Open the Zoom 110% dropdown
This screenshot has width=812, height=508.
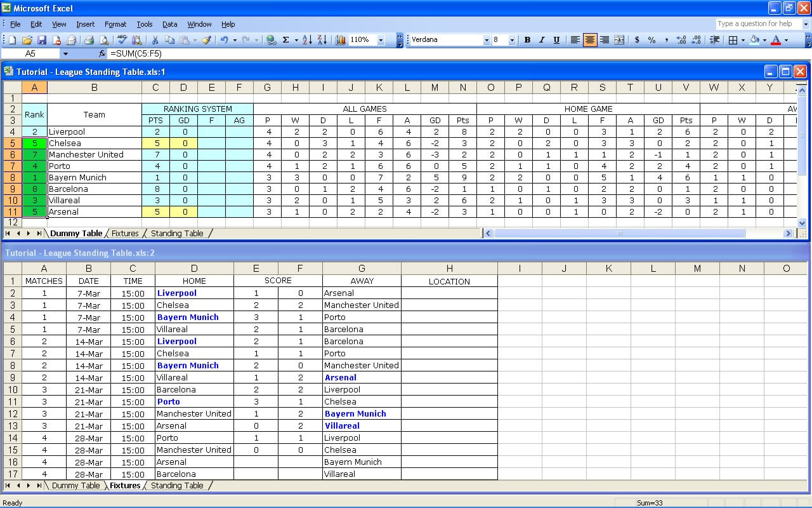381,40
